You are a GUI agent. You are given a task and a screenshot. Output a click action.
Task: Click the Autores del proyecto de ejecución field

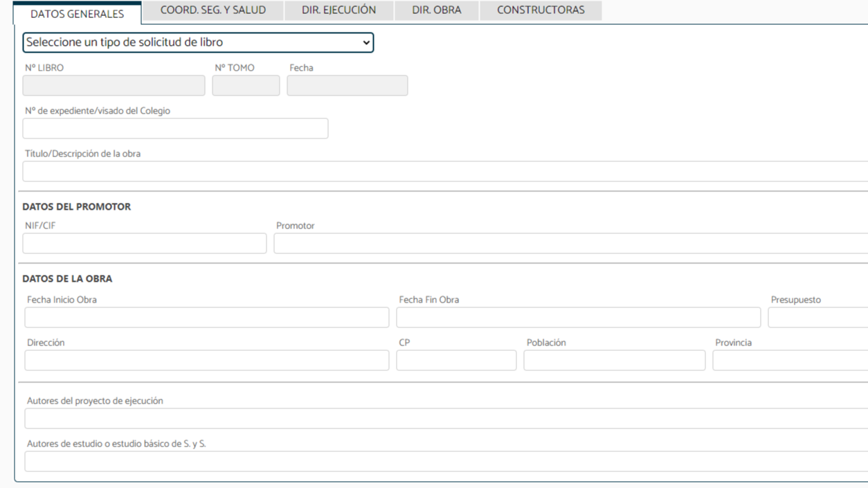point(446,419)
